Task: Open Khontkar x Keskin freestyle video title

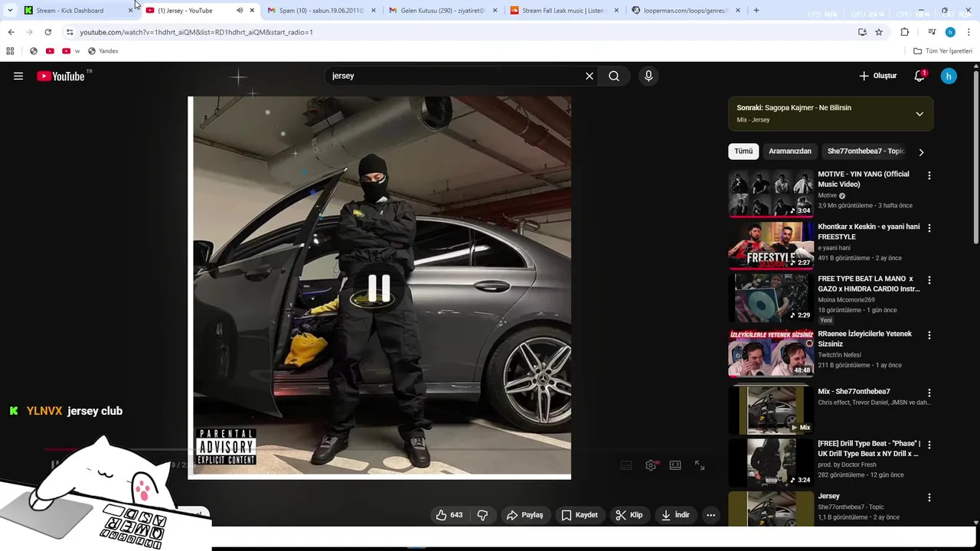Action: pyautogui.click(x=869, y=232)
